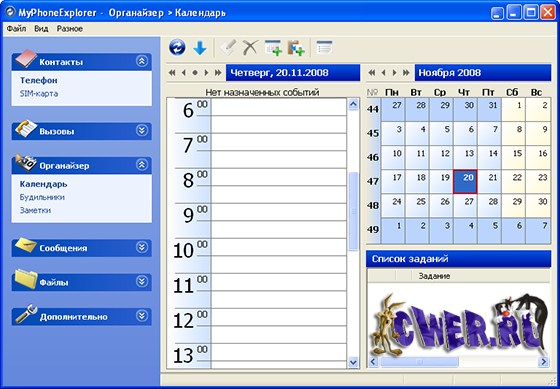Expand the Дополнительно panel
This screenshot has height=389, width=560.
pos(142,316)
